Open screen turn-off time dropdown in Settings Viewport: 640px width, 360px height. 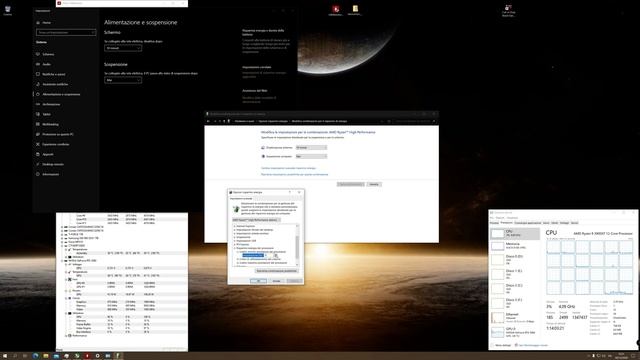(123, 48)
